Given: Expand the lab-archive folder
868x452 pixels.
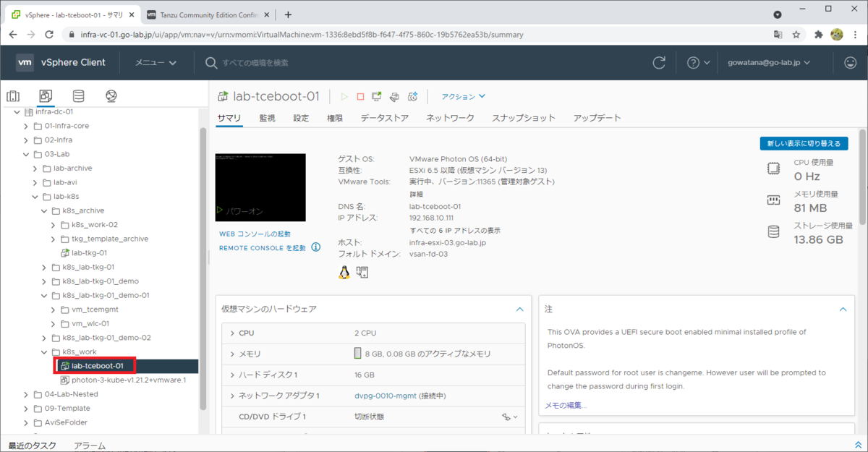Looking at the screenshot, I should click(x=35, y=168).
